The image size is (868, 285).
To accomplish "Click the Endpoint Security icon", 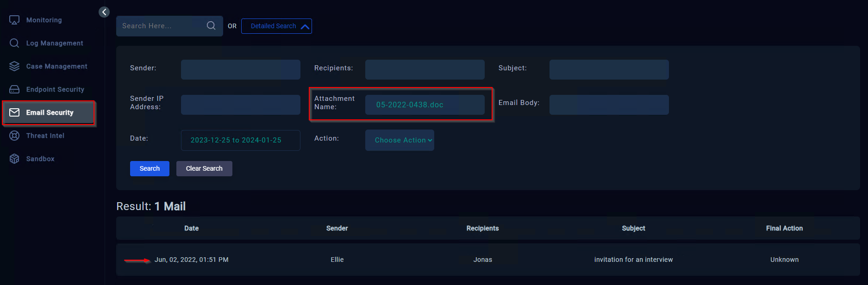I will 14,89.
